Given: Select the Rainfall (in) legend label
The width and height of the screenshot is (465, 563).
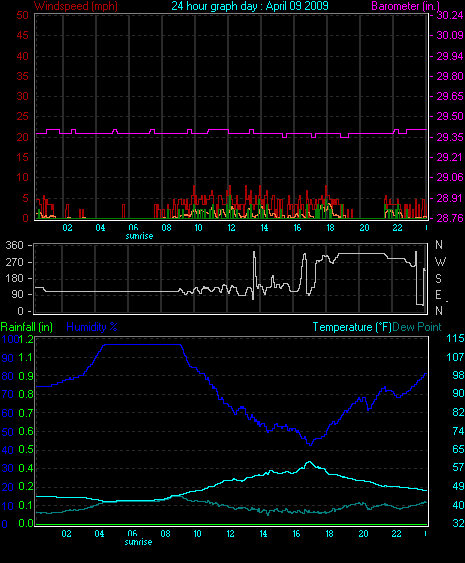Looking at the screenshot, I should click(27, 327).
